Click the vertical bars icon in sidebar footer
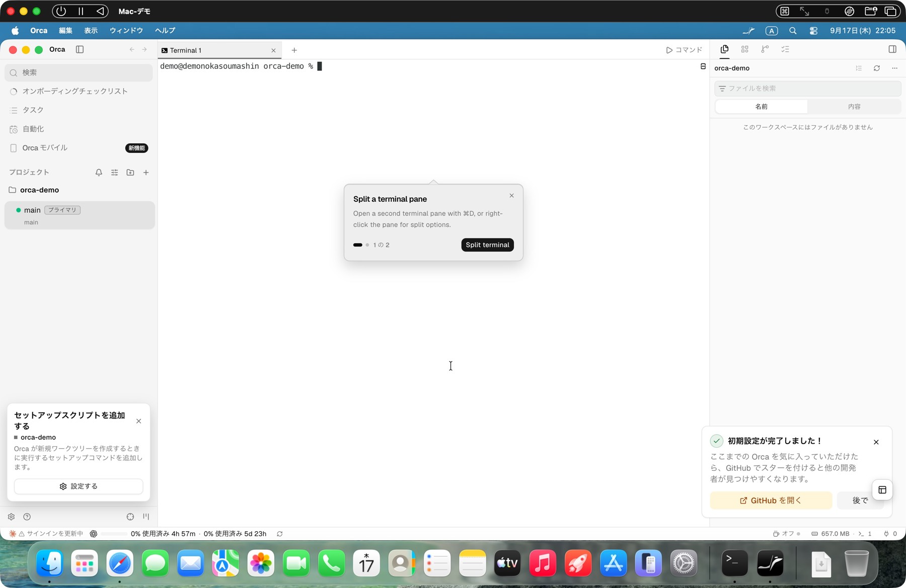Viewport: 906px width, 588px height. click(146, 517)
